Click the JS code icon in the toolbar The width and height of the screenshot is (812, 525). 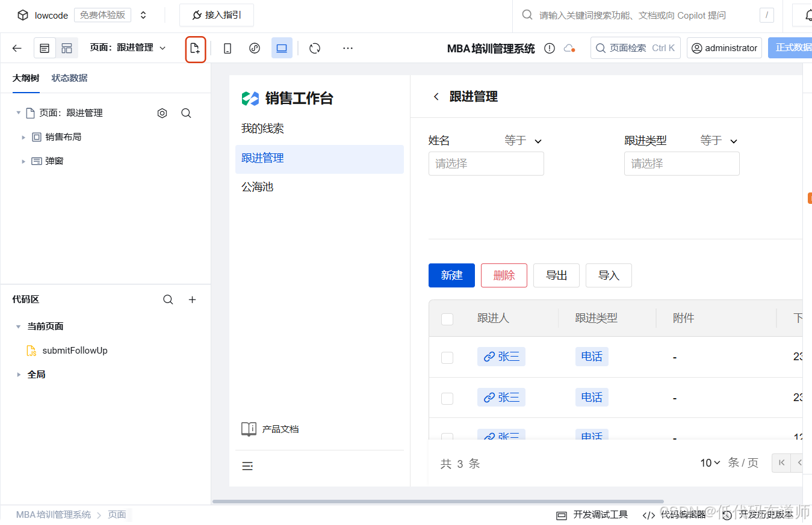tap(254, 48)
